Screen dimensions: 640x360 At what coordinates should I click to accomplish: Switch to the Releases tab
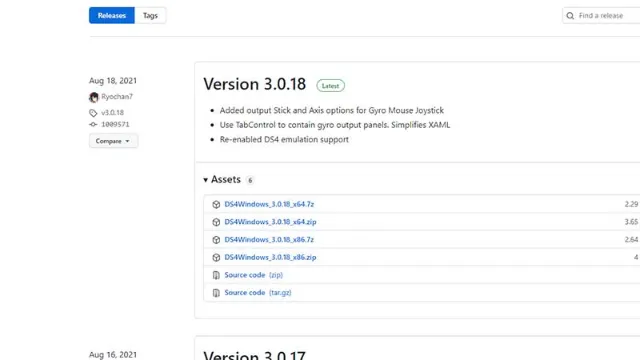click(x=111, y=16)
